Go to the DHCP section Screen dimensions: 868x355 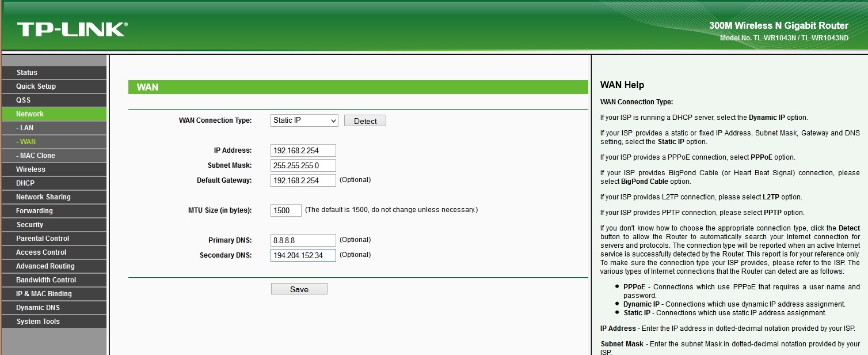click(54, 183)
